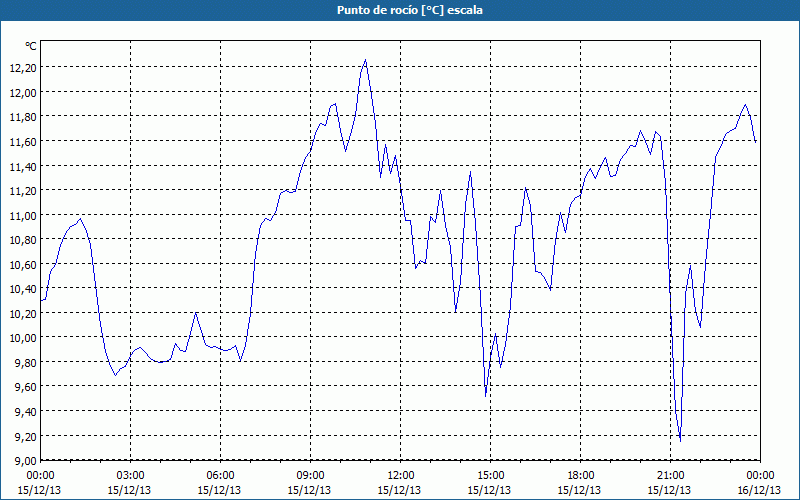Screen dimensions: 800x500
Task: Click the 21:00 time label
Action: pyautogui.click(x=670, y=475)
